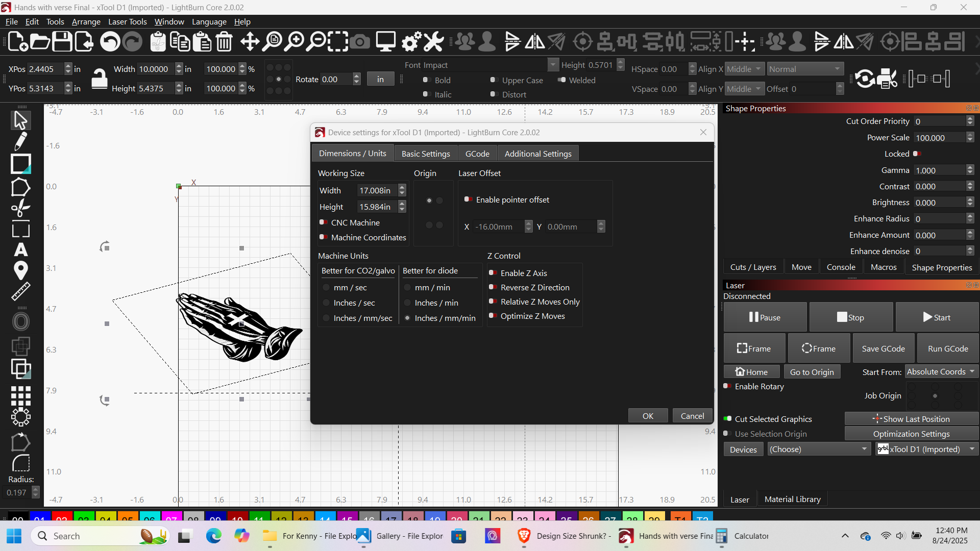Screen dimensions: 980x551
Task: Select the Create Text tool
Action: (x=20, y=250)
